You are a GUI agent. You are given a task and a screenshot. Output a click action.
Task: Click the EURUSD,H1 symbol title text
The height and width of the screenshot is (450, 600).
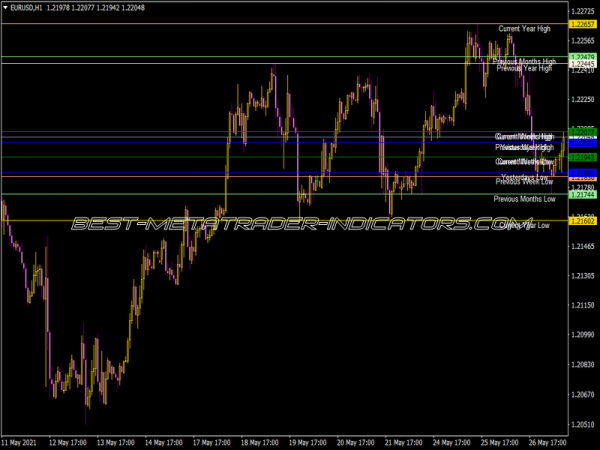27,7
